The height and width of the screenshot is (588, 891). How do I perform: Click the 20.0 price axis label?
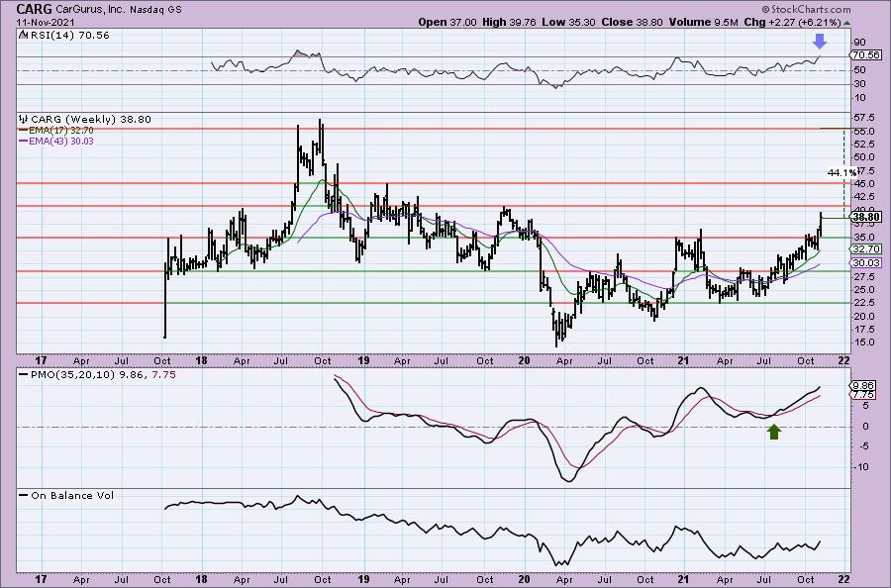(863, 316)
